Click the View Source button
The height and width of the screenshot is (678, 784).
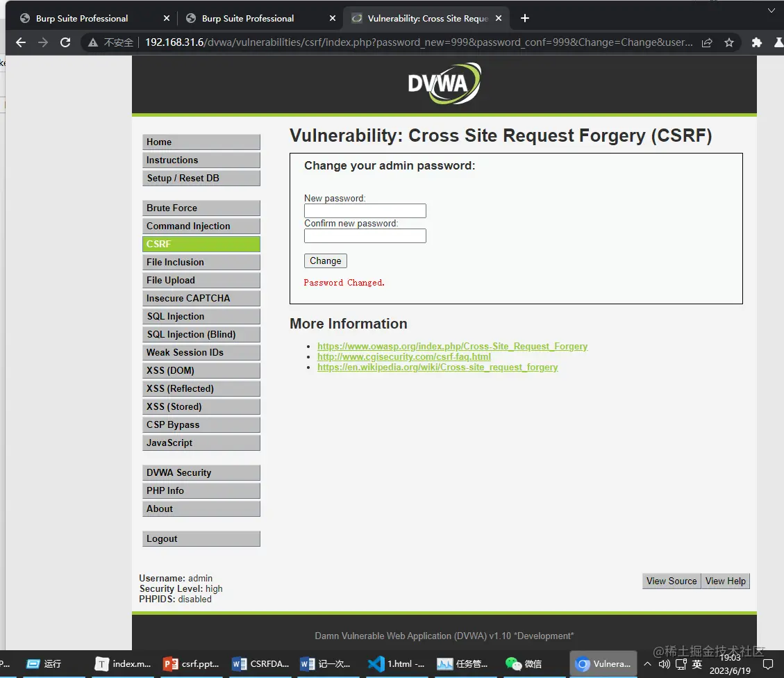pyautogui.click(x=671, y=581)
